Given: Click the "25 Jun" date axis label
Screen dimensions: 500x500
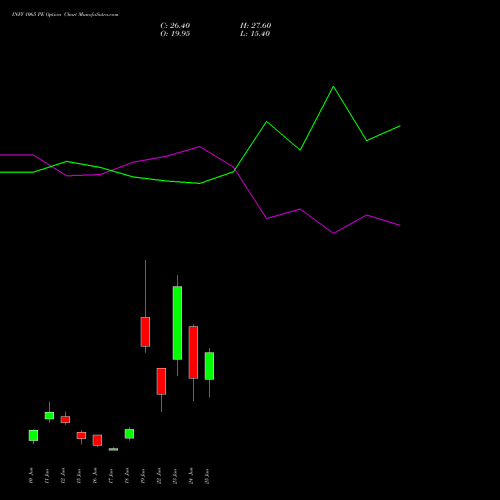Looking at the screenshot, I should (x=207, y=476).
